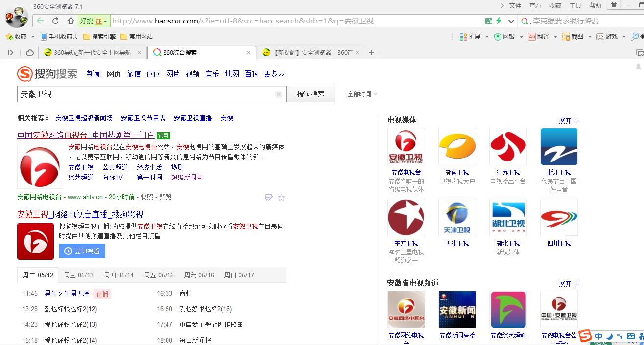Switch to the 【新提醒】安全浏览器 tab
Image resolution: width=644 pixels, height=345 pixels.
click(311, 52)
